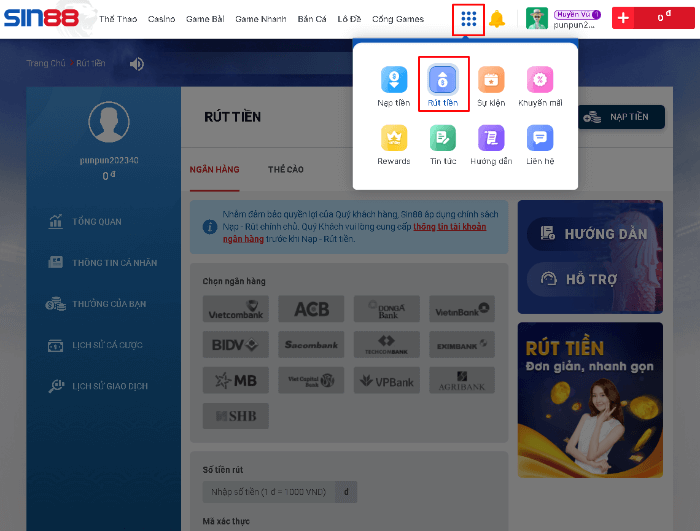Click the notification bell icon

(x=496, y=19)
